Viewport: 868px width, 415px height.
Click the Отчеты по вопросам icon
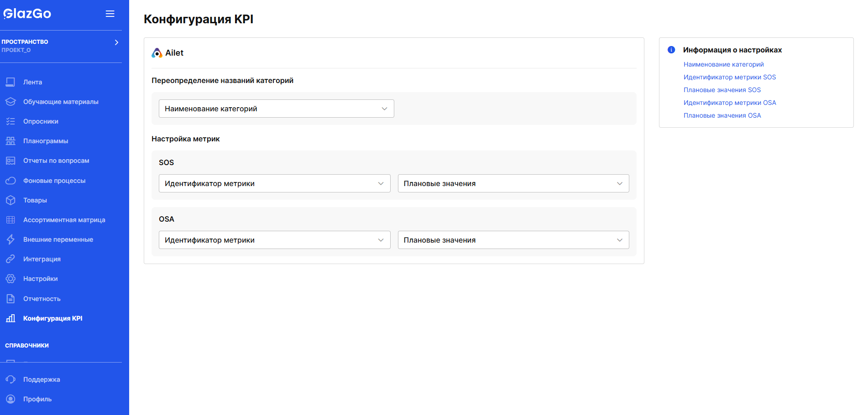10,161
